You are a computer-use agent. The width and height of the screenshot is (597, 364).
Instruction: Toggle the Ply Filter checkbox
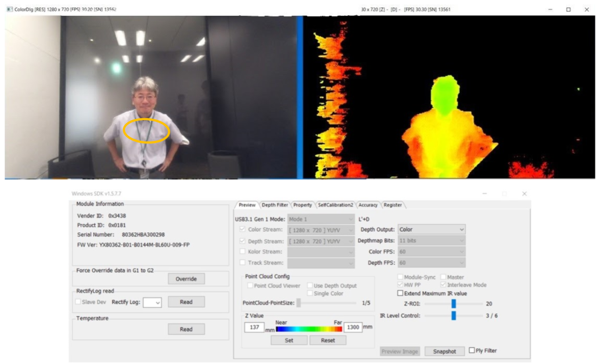click(x=471, y=350)
